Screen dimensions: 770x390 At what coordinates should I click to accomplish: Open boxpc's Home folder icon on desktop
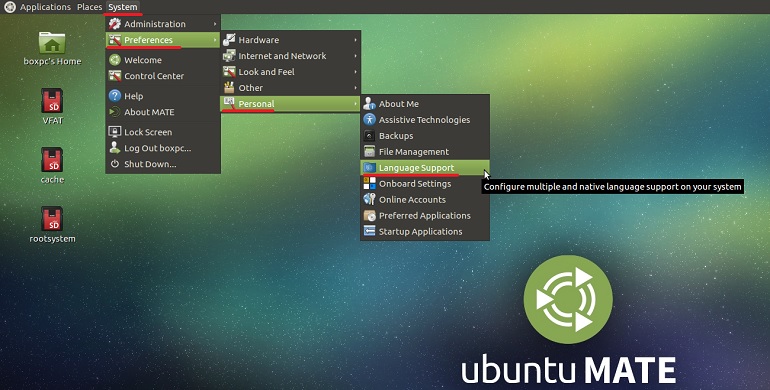(52, 43)
